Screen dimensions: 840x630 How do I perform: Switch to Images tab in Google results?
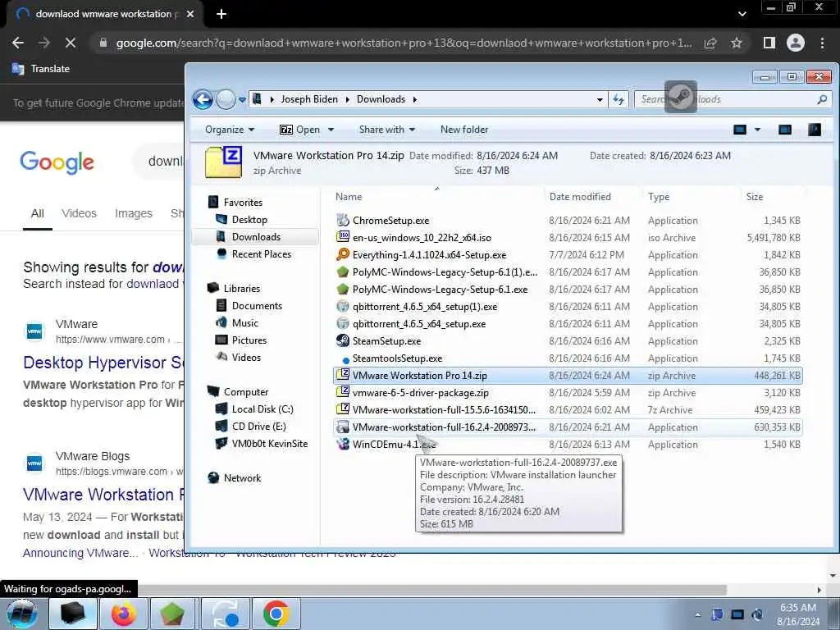coord(134,213)
